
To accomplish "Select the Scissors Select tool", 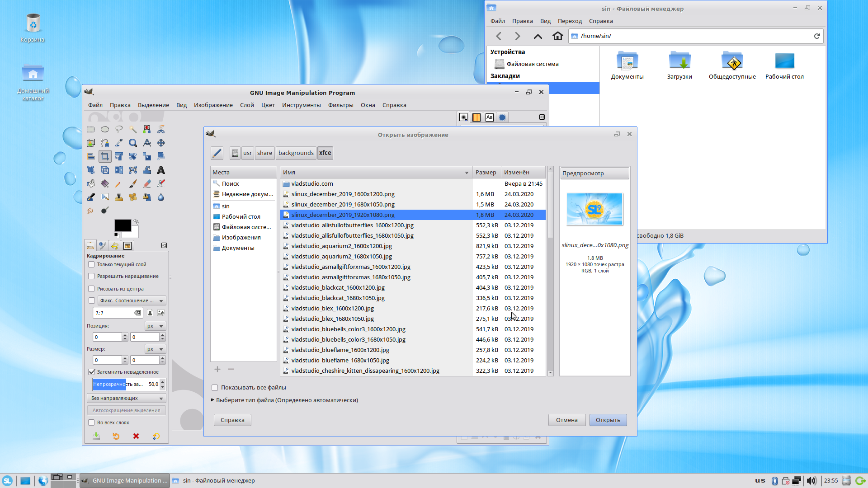I will tap(160, 130).
